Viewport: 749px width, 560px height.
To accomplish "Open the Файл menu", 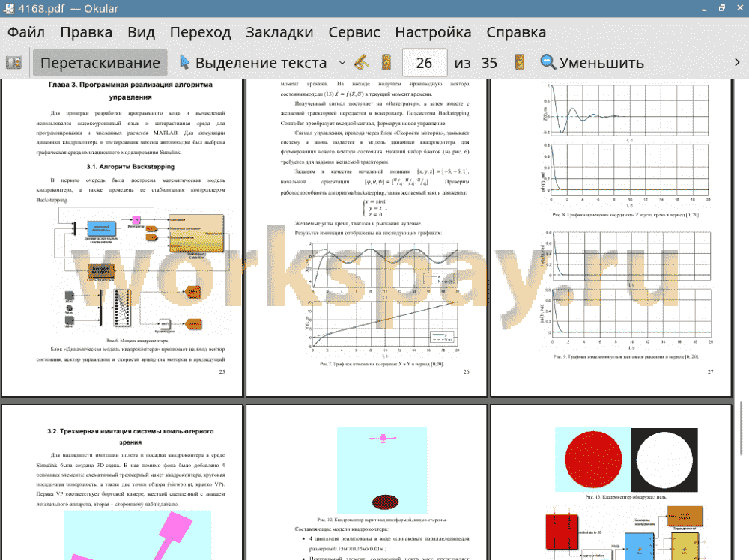I will click(25, 32).
